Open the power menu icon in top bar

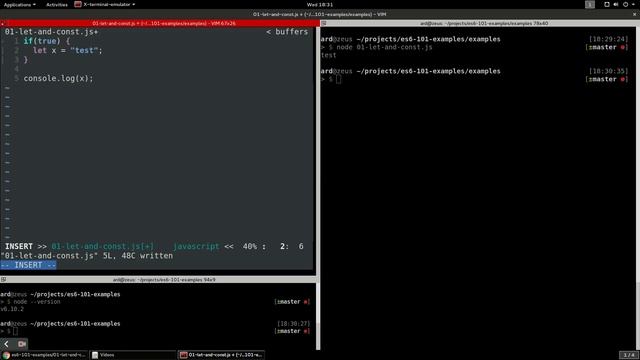625,4
